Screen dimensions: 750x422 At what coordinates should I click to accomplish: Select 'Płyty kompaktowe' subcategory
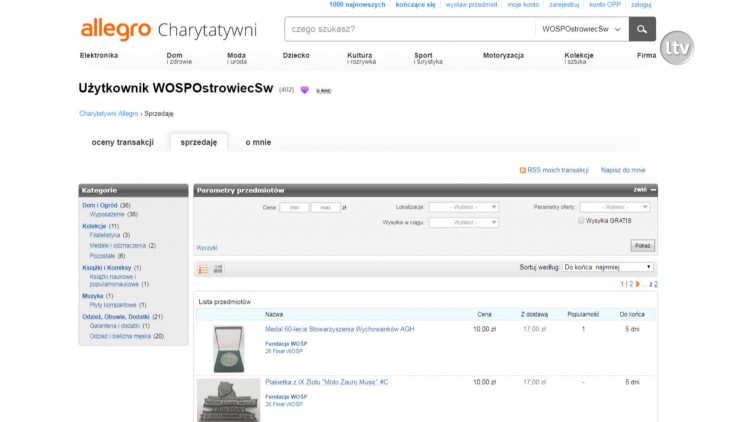113,305
